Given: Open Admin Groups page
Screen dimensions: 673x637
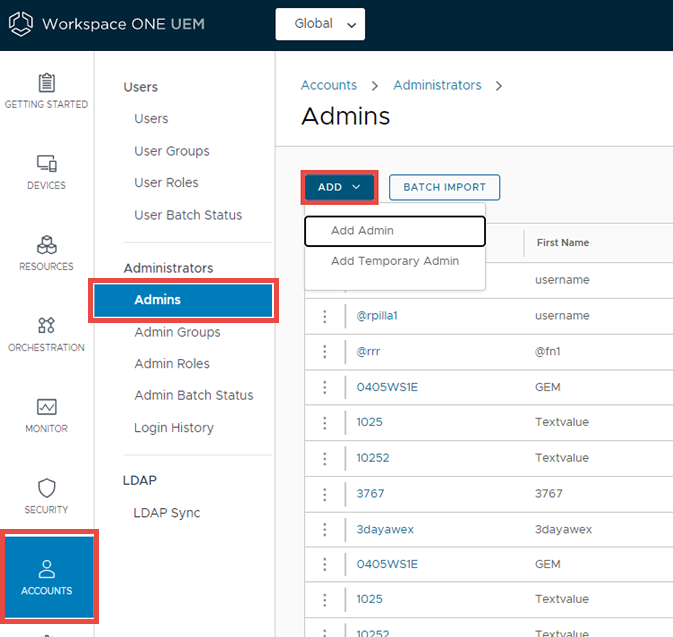Looking at the screenshot, I should click(x=177, y=332).
